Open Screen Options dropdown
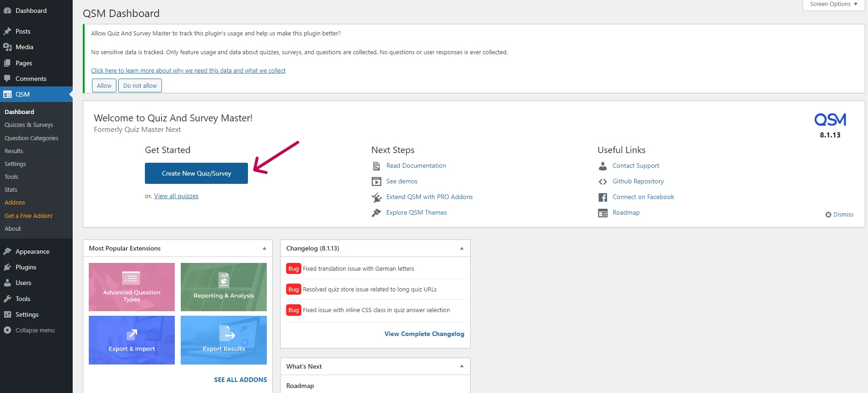The height and width of the screenshot is (393, 868). click(834, 5)
